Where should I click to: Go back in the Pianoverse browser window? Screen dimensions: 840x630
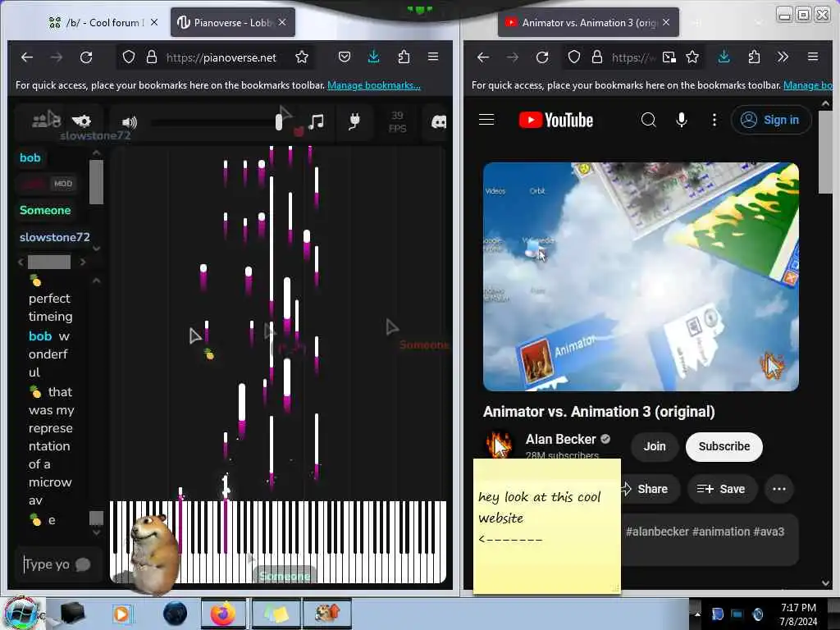click(27, 57)
